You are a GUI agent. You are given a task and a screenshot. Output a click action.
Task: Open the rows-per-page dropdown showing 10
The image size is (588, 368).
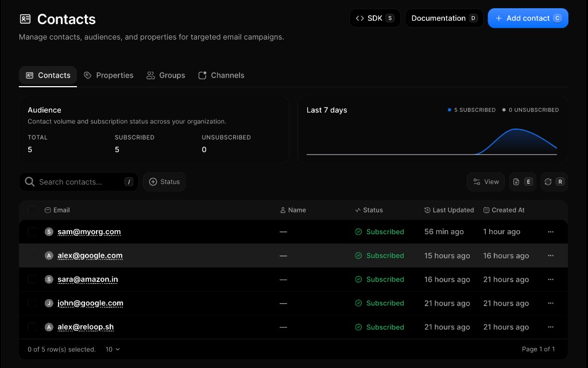[113, 349]
